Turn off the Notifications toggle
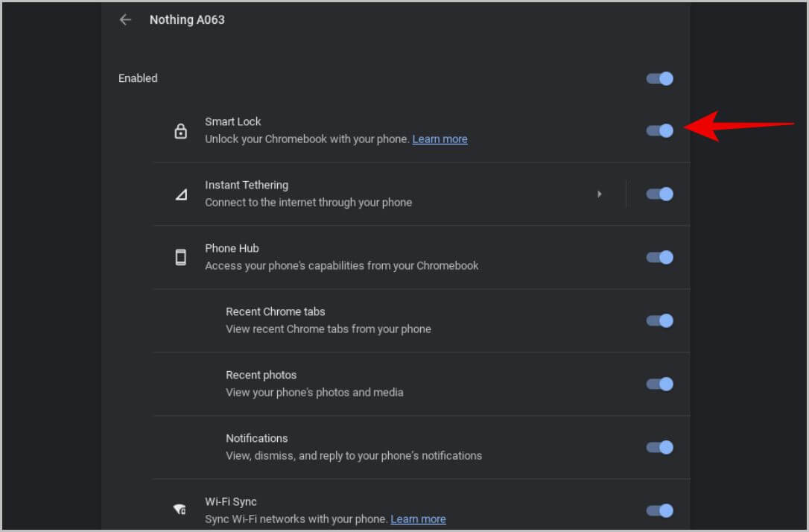Viewport: 809px width, 532px height. 659,447
